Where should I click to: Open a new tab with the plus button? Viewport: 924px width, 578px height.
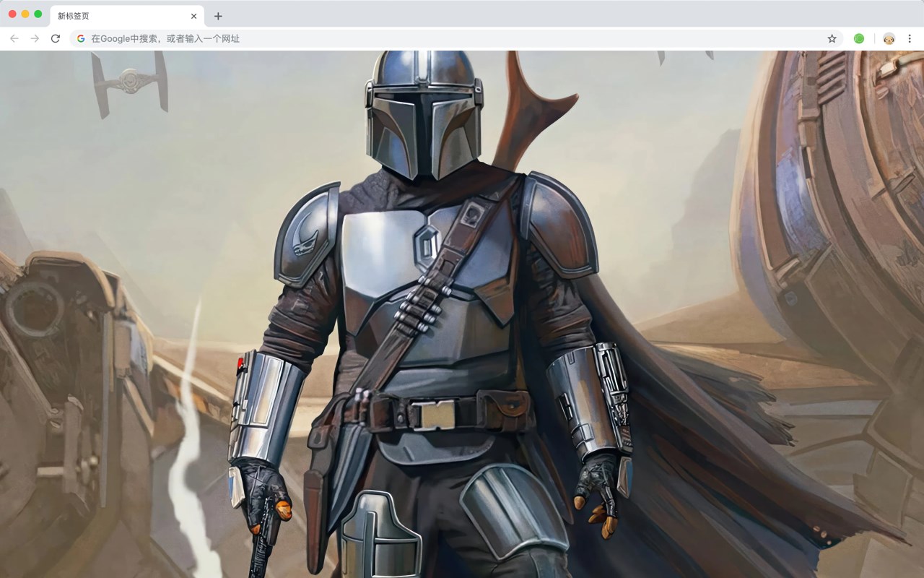218,16
